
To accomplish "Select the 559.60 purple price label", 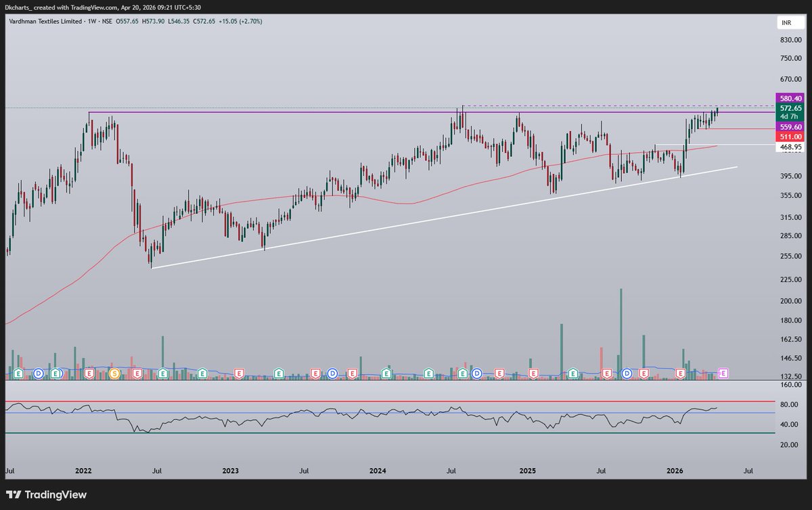I will [789, 126].
